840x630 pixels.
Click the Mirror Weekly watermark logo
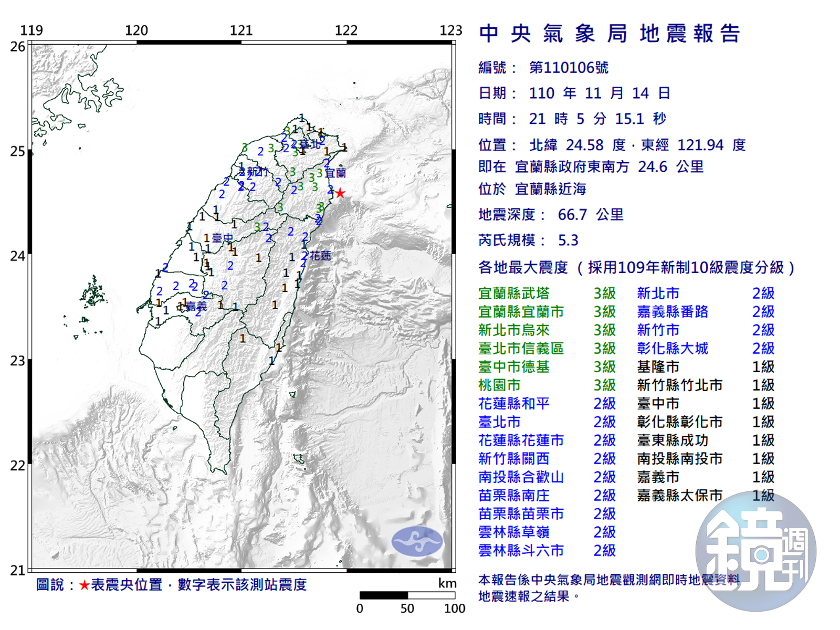tap(755, 552)
